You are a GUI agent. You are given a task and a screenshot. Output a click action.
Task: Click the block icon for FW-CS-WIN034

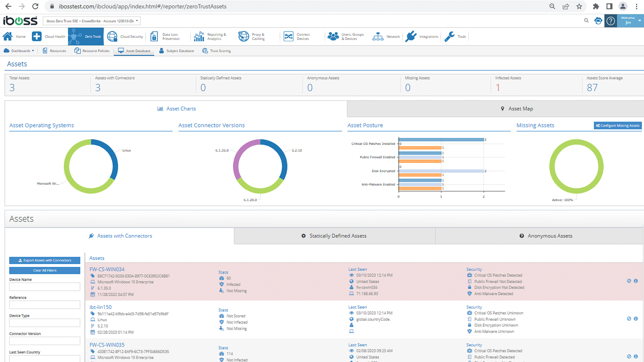click(629, 281)
